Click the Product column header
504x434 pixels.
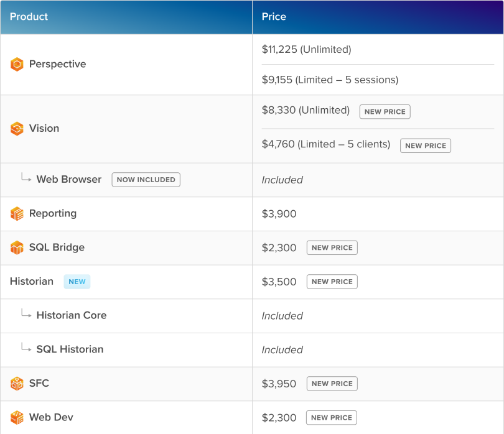[126, 17]
